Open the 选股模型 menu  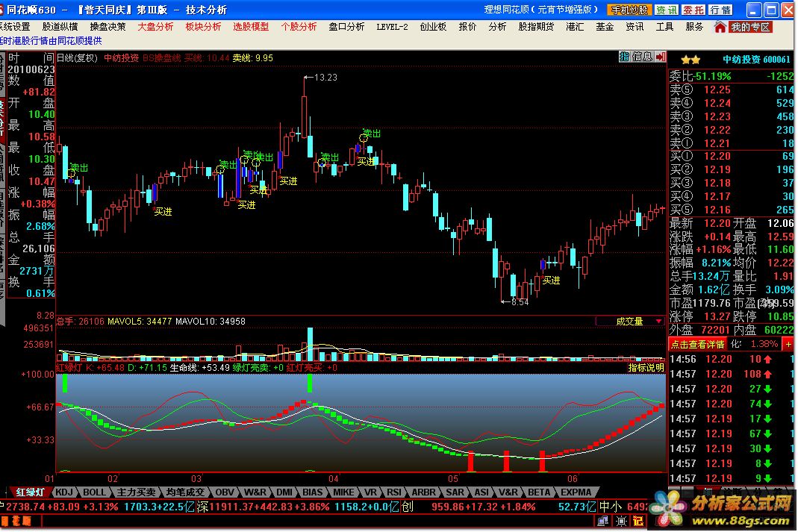point(251,27)
